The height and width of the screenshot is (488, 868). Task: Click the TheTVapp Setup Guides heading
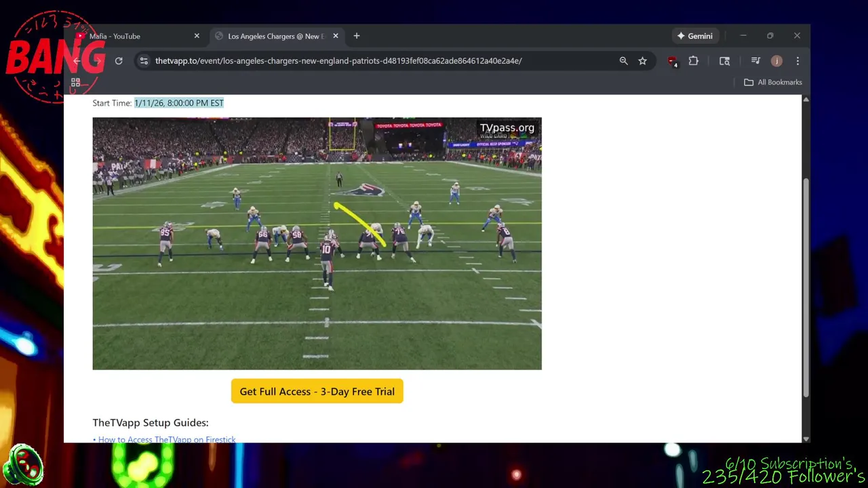tap(151, 422)
